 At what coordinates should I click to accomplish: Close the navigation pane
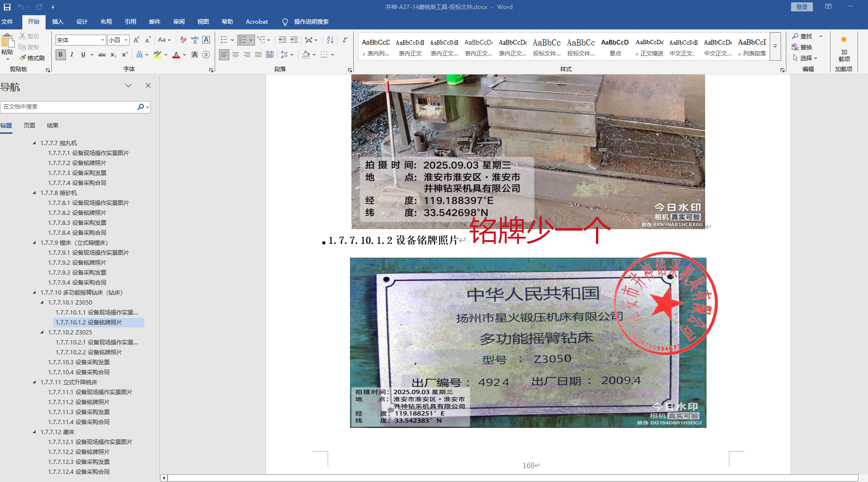[x=148, y=86]
